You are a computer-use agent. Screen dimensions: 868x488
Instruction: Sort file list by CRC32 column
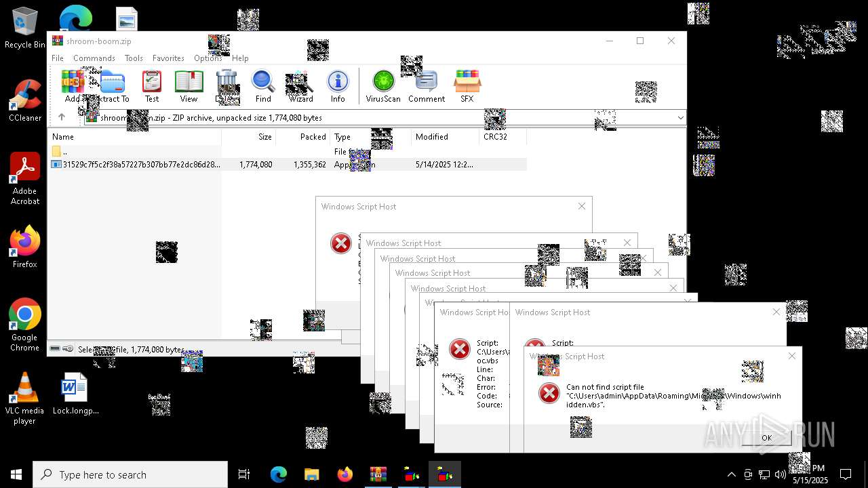(x=502, y=137)
